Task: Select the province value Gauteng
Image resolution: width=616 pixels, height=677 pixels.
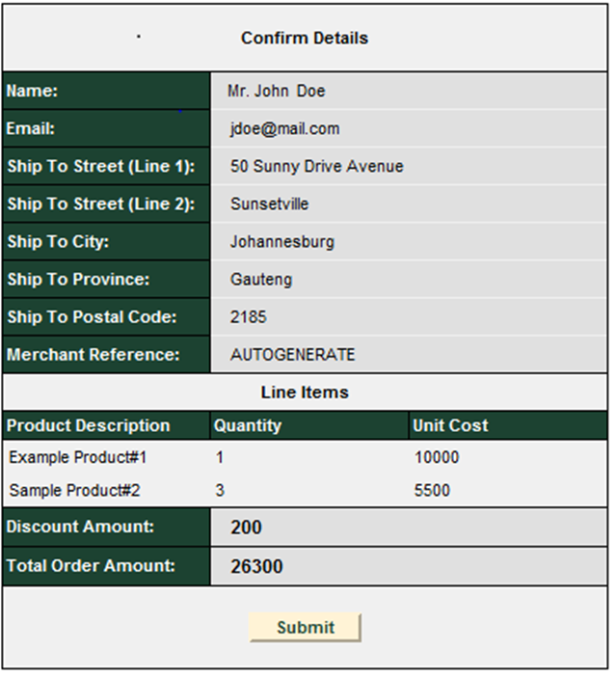Action: (x=260, y=280)
